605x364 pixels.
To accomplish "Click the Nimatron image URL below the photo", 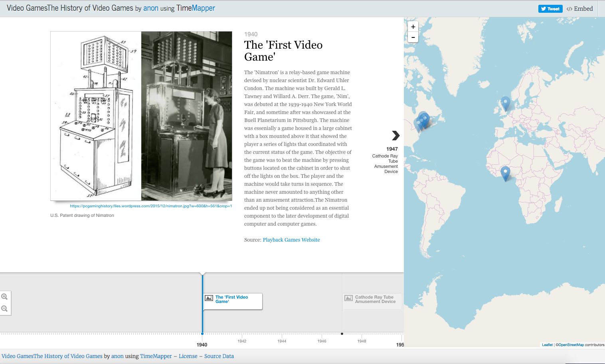I will tap(150, 206).
